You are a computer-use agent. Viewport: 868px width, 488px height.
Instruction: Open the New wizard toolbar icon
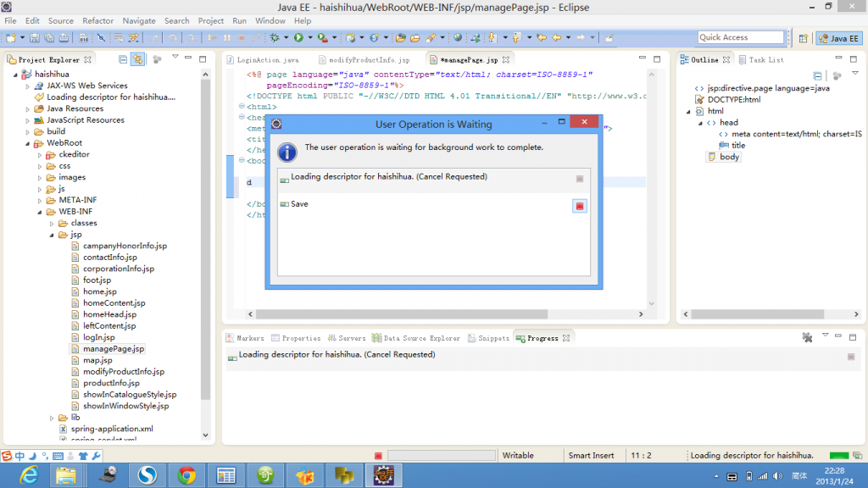[x=12, y=37]
